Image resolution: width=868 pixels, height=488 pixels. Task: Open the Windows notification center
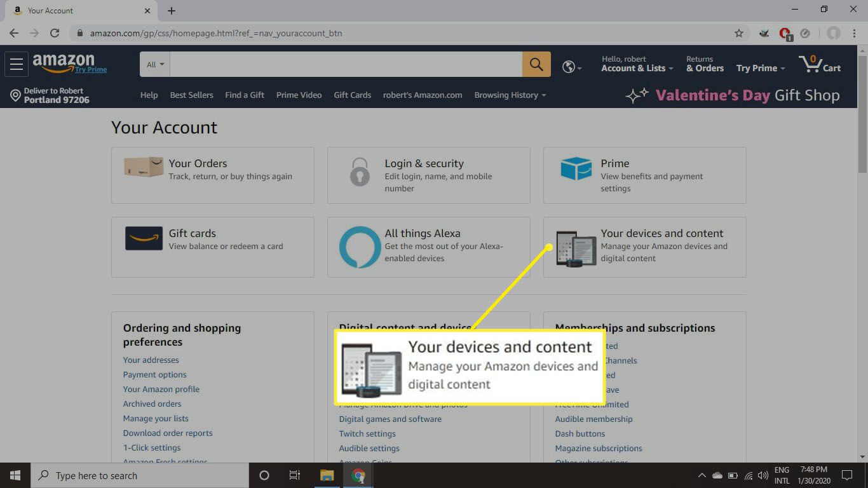point(846,475)
